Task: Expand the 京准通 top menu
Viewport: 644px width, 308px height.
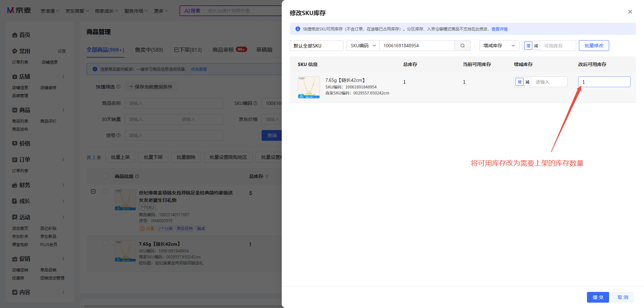Action: 50,11
